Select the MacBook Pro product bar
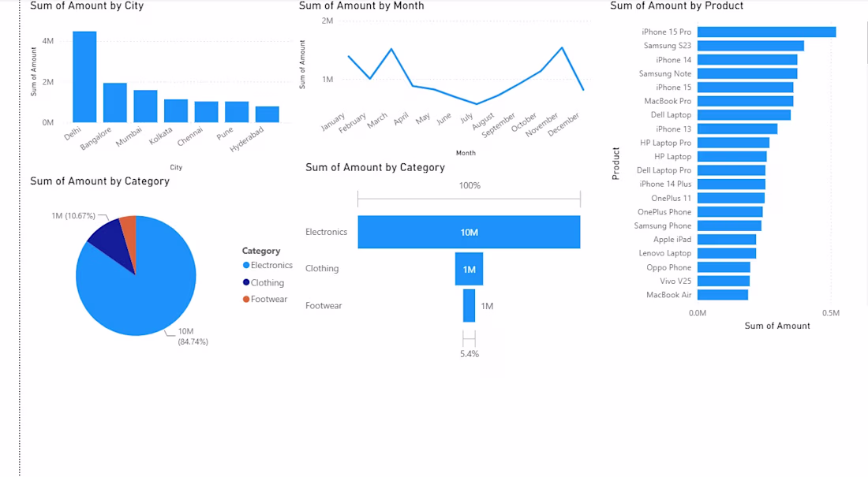This screenshot has height=477, width=868. coord(745,101)
